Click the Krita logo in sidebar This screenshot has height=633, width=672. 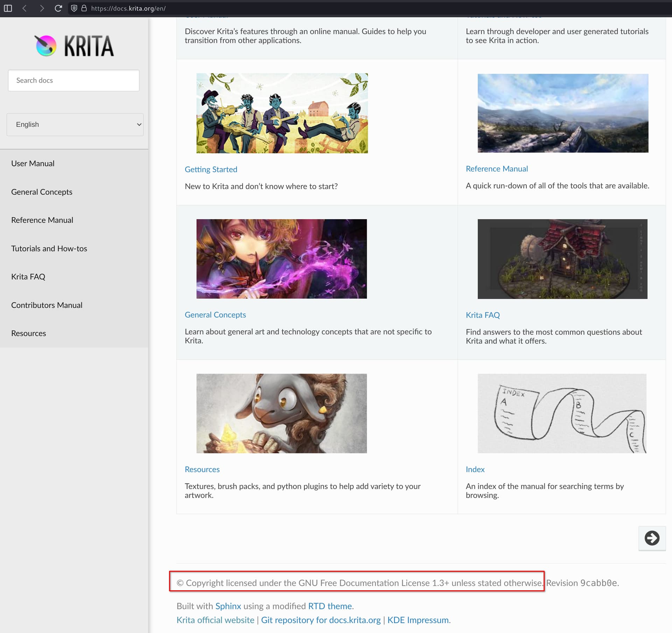click(74, 46)
